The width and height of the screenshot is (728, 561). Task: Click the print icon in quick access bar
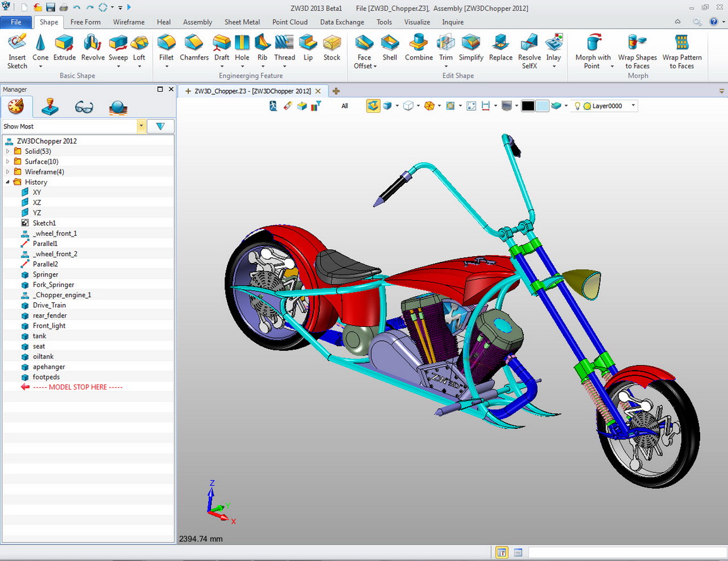(x=64, y=8)
